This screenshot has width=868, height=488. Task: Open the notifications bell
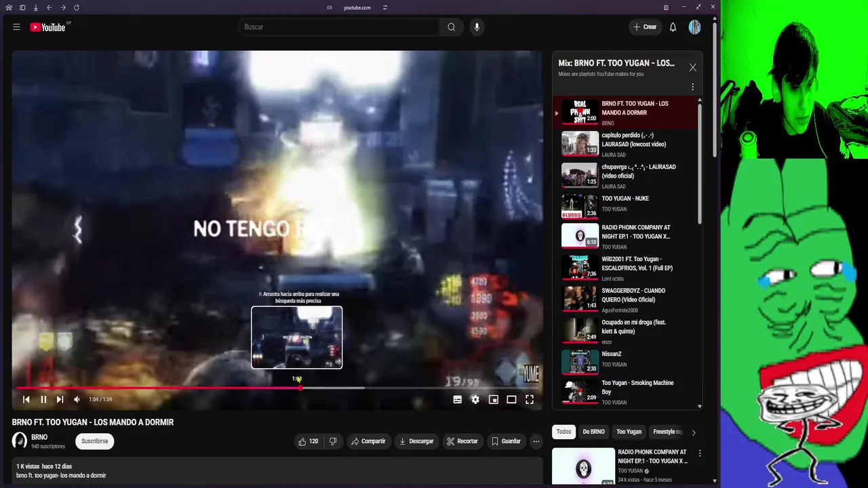tap(673, 27)
